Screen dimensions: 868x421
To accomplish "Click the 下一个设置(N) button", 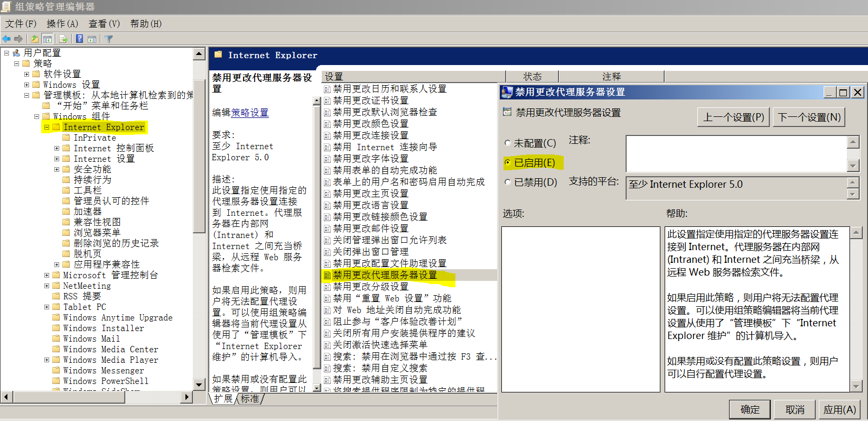I will pyautogui.click(x=809, y=117).
